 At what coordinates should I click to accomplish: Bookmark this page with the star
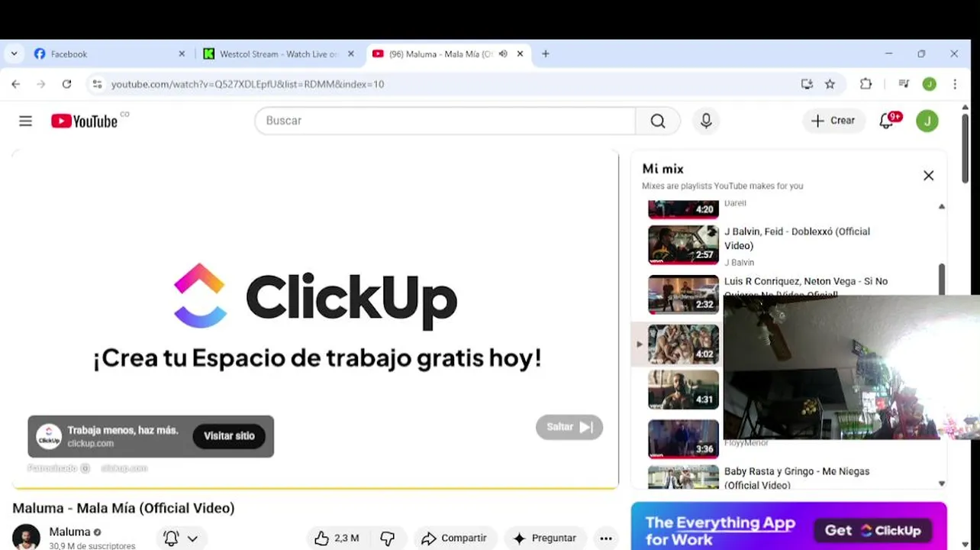pos(830,84)
